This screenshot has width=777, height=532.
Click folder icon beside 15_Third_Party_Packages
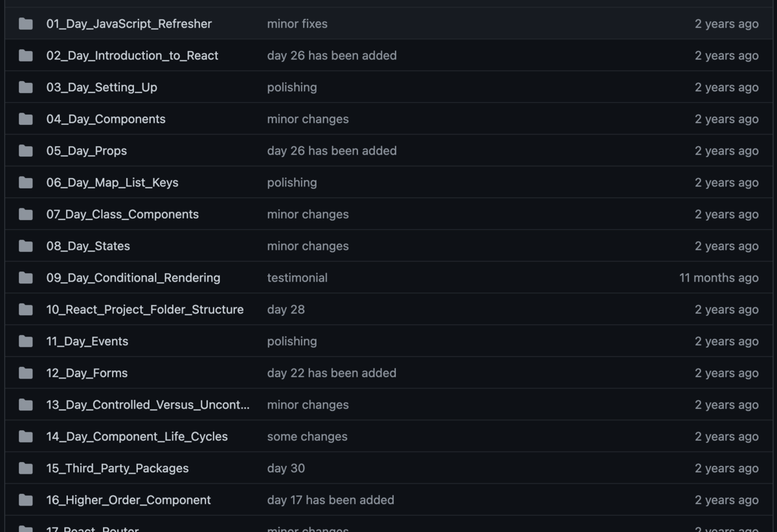26,468
